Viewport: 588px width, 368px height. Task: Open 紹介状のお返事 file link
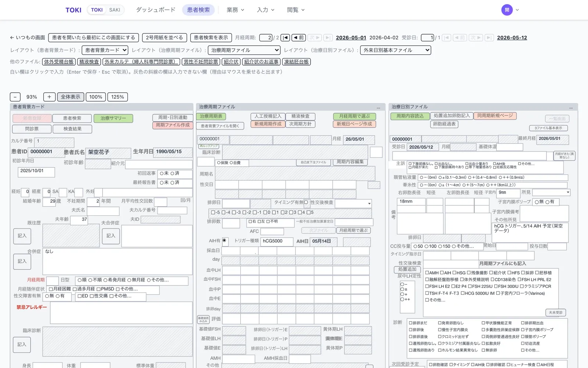261,62
